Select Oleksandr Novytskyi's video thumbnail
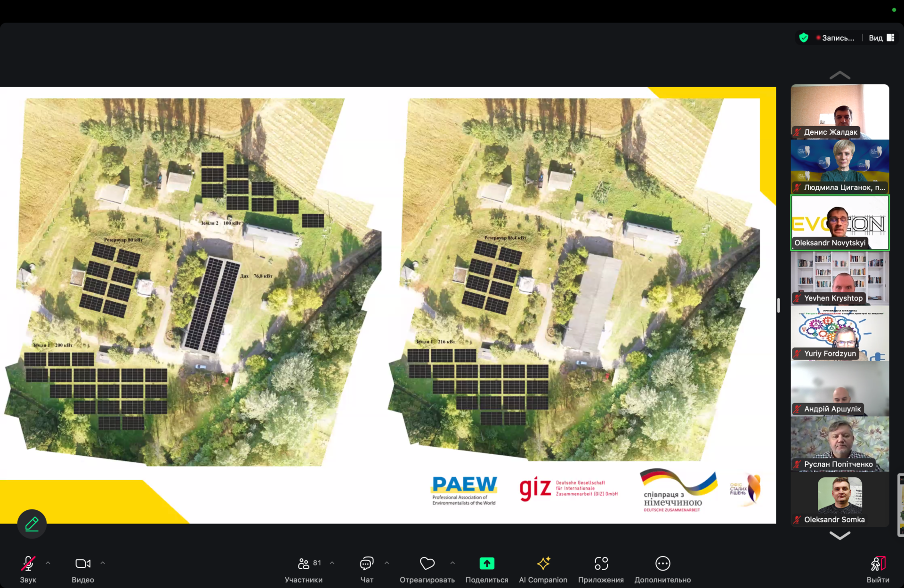 839,222
